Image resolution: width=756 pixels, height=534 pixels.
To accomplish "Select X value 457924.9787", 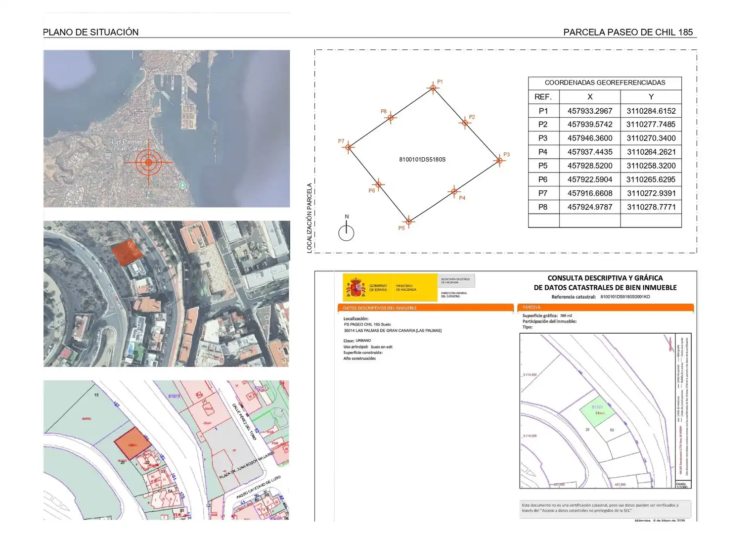I will coord(590,207).
